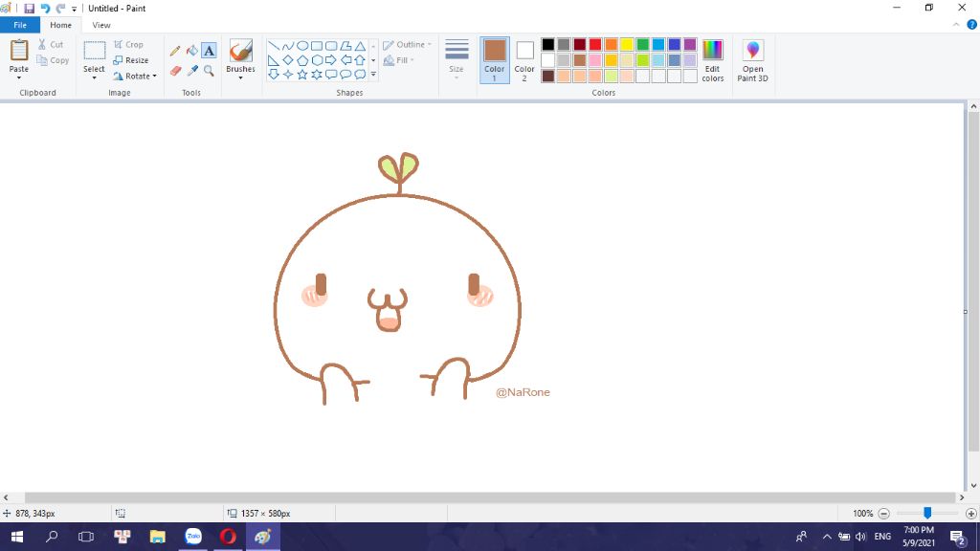
Task: Select the Text tool
Action: coord(209,51)
